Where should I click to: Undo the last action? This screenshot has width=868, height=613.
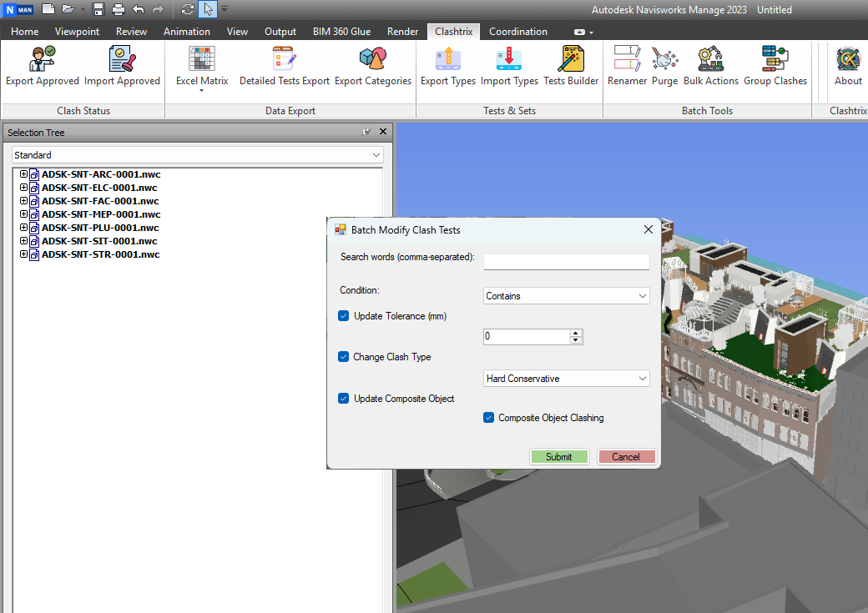[139, 9]
